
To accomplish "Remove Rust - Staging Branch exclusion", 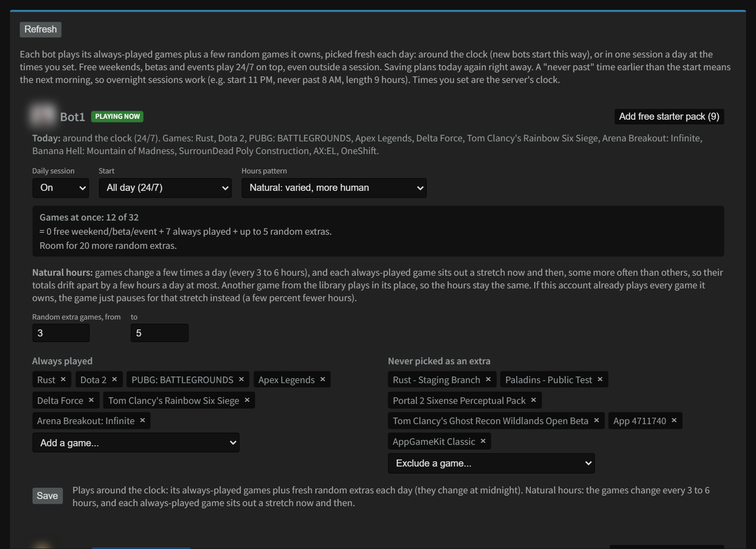I will tap(488, 379).
